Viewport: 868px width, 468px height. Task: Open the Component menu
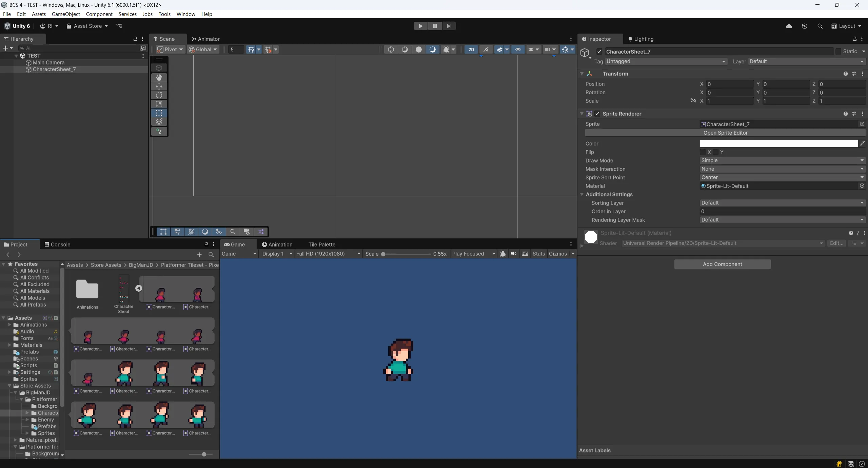tap(99, 14)
